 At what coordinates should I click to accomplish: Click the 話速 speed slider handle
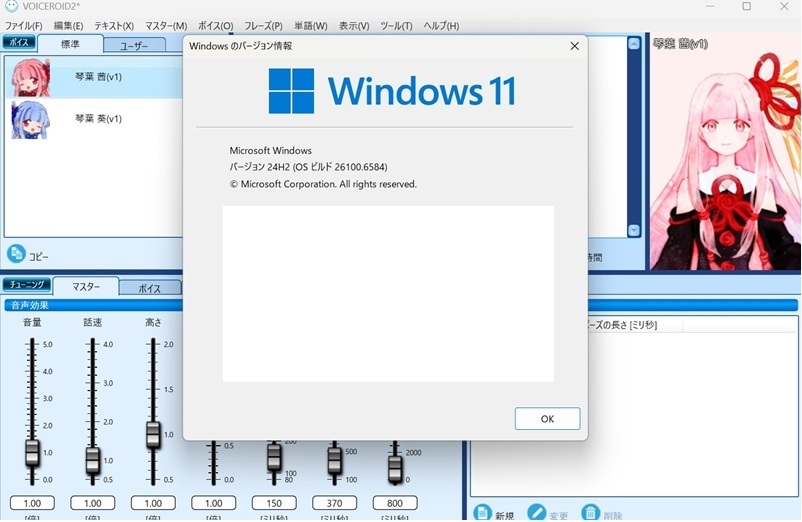[93, 460]
